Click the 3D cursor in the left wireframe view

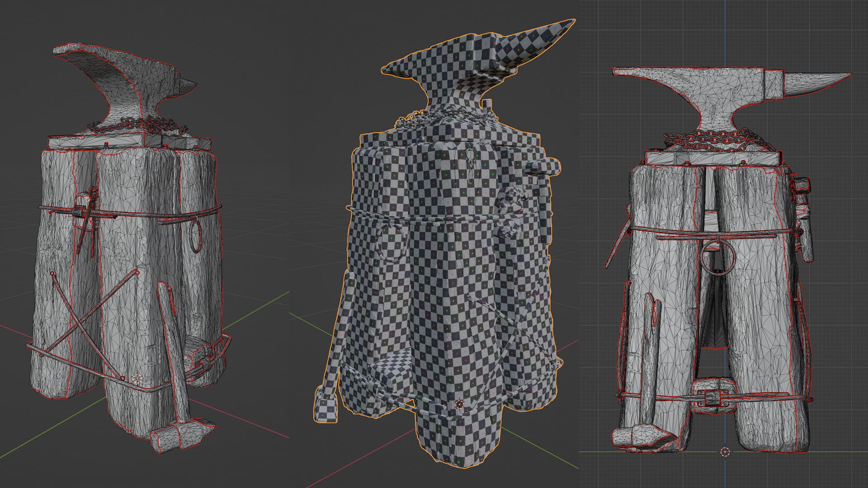pyautogui.click(x=137, y=380)
